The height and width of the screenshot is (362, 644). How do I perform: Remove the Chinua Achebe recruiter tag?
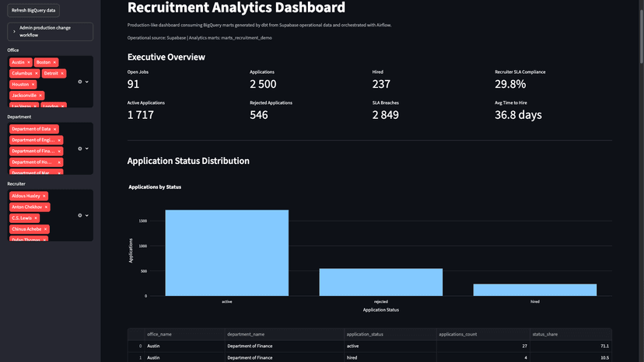click(x=45, y=229)
